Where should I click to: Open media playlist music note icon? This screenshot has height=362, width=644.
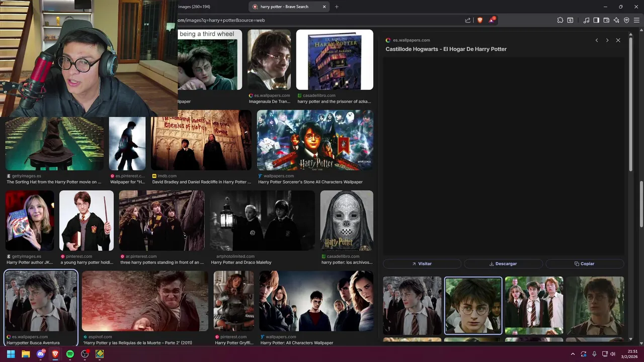click(586, 20)
